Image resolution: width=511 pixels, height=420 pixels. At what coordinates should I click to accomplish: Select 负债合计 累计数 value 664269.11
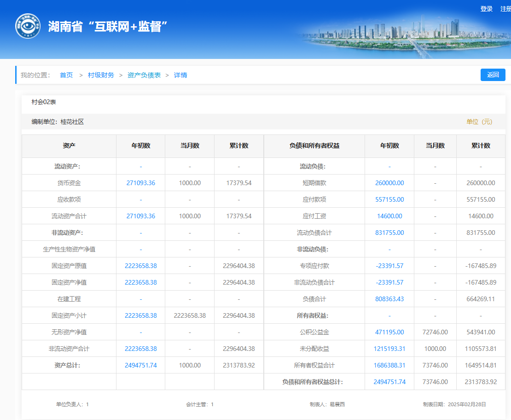click(x=481, y=299)
